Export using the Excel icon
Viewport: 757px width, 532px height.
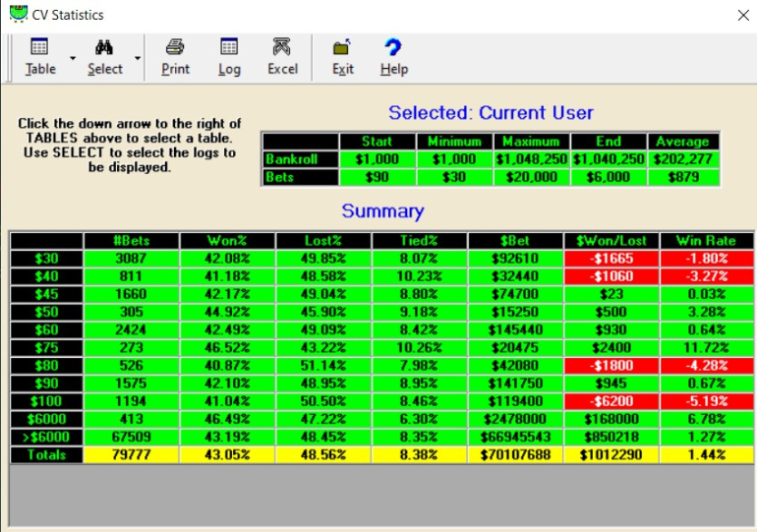tap(282, 47)
